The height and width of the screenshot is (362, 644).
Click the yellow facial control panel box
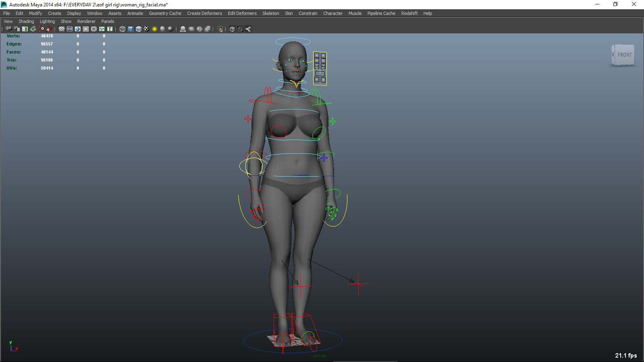tap(320, 68)
